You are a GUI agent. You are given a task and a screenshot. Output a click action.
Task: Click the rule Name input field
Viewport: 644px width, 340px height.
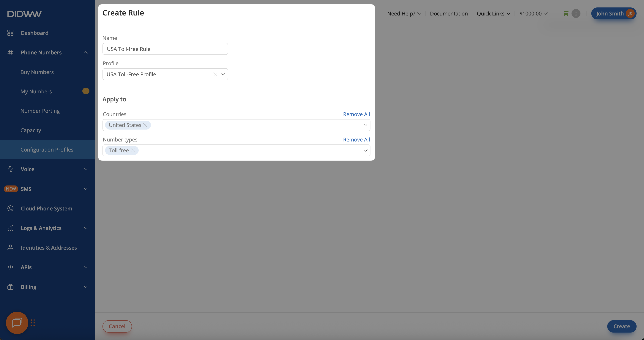(165, 49)
